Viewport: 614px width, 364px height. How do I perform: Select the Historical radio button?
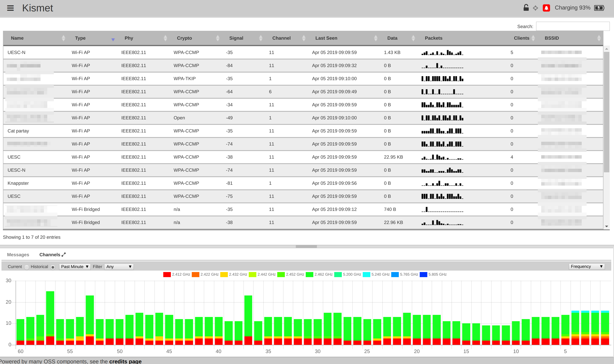(x=53, y=267)
